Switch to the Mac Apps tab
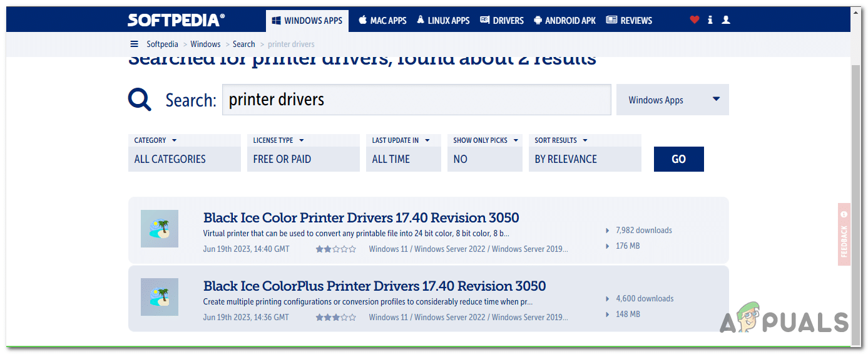The width and height of the screenshot is (868, 354). click(382, 20)
